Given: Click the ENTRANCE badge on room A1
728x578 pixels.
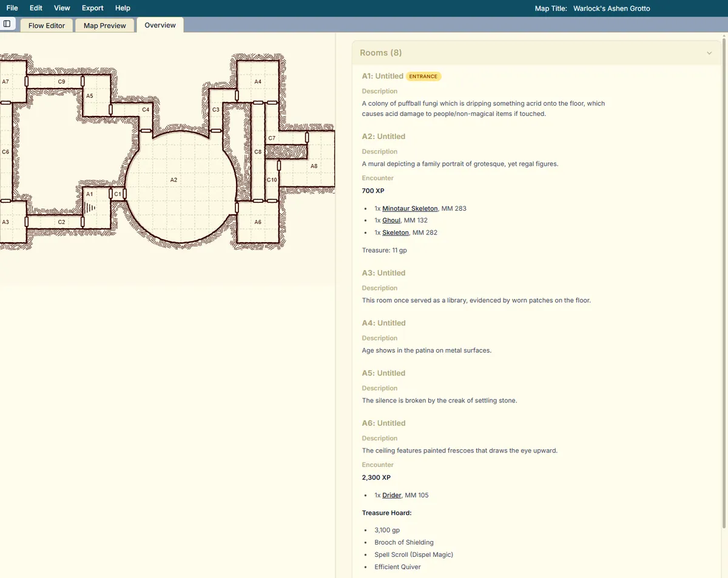Looking at the screenshot, I should pos(423,76).
